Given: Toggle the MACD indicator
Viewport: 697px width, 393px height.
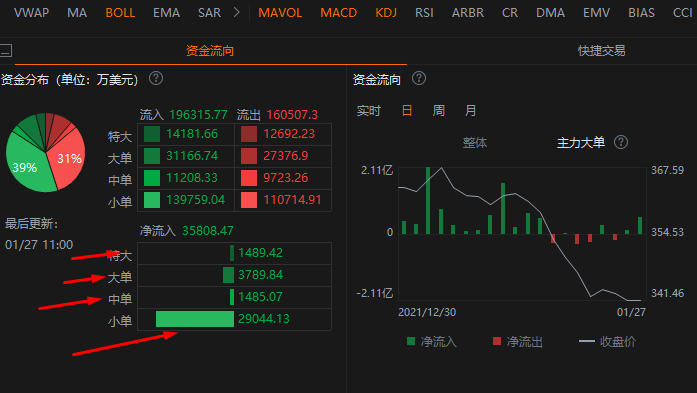Looking at the screenshot, I should [x=339, y=13].
